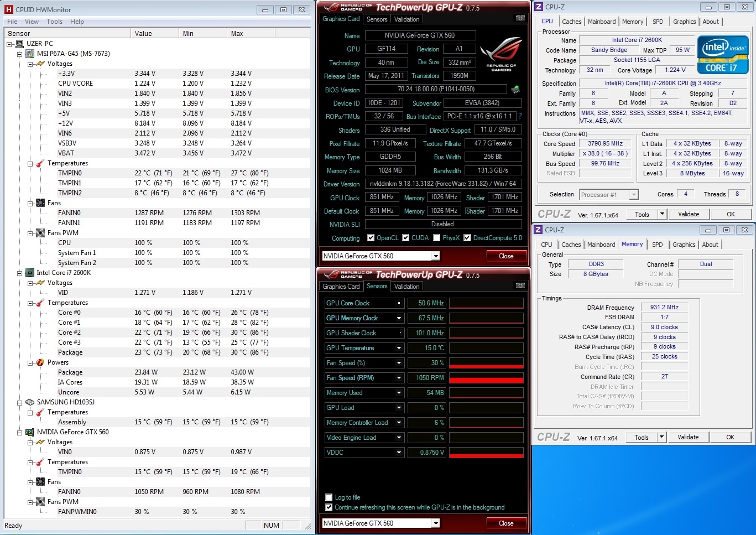
Task: Open the Processor #1 selection dropdown
Action: coord(634,194)
